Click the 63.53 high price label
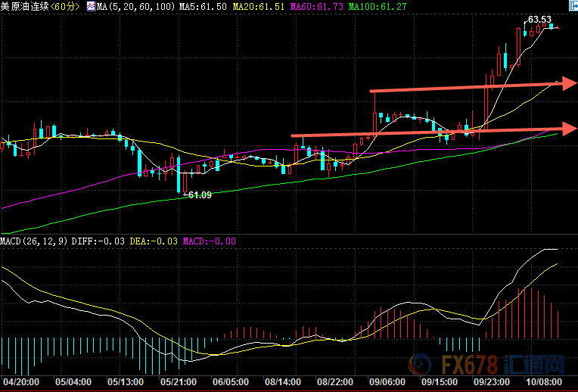Image resolution: width=578 pixels, height=392 pixels. click(x=539, y=19)
